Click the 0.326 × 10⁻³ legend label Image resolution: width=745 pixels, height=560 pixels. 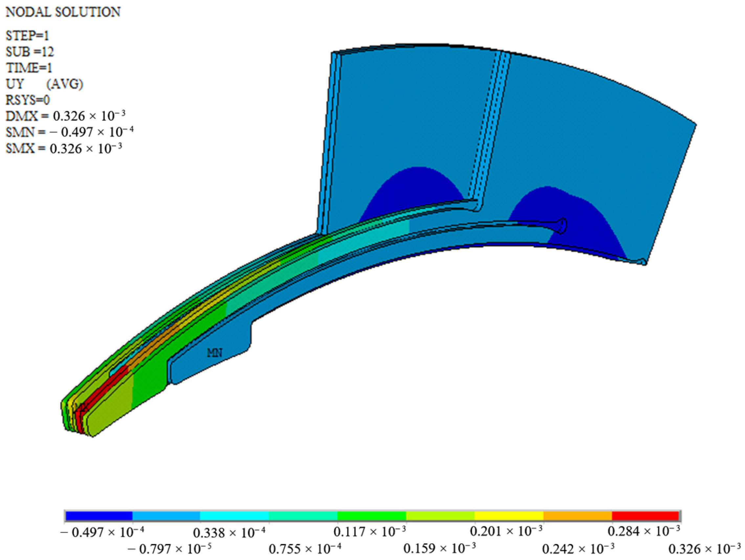705,549
